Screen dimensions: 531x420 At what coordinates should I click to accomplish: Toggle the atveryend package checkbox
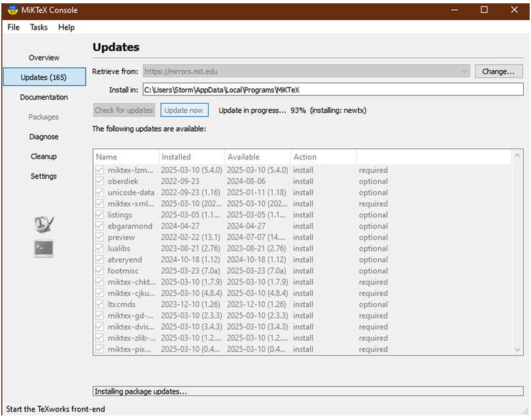click(99, 259)
